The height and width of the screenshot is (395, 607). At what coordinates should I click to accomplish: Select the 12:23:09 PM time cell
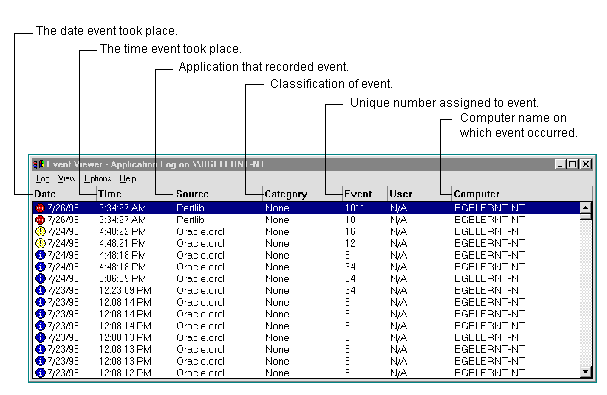[125, 290]
